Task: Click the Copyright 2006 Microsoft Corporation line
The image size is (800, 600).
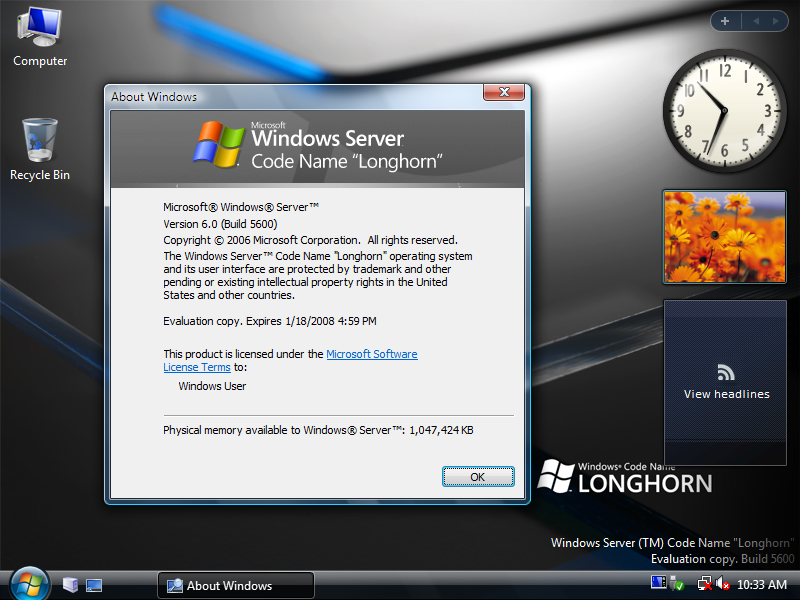Action: click(310, 240)
